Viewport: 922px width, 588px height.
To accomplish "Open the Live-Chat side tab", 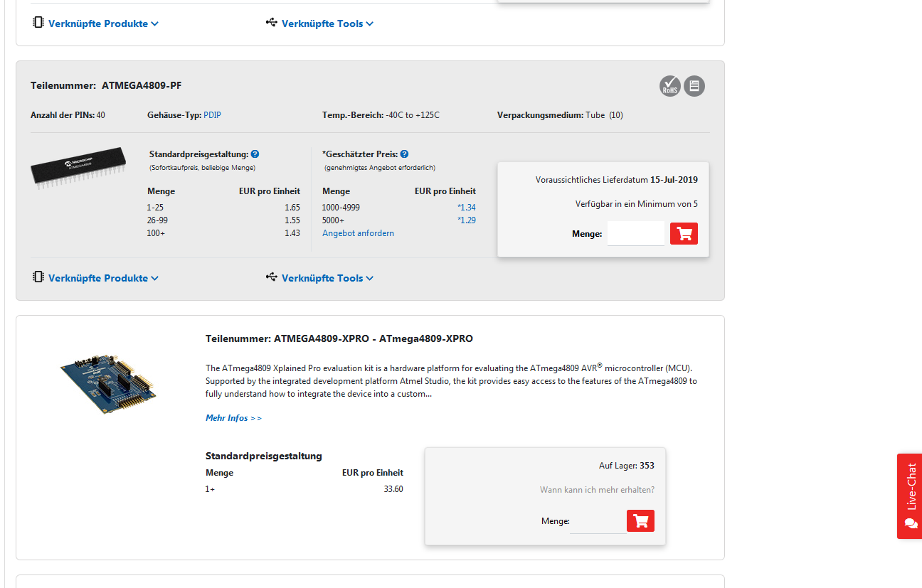I will point(910,496).
